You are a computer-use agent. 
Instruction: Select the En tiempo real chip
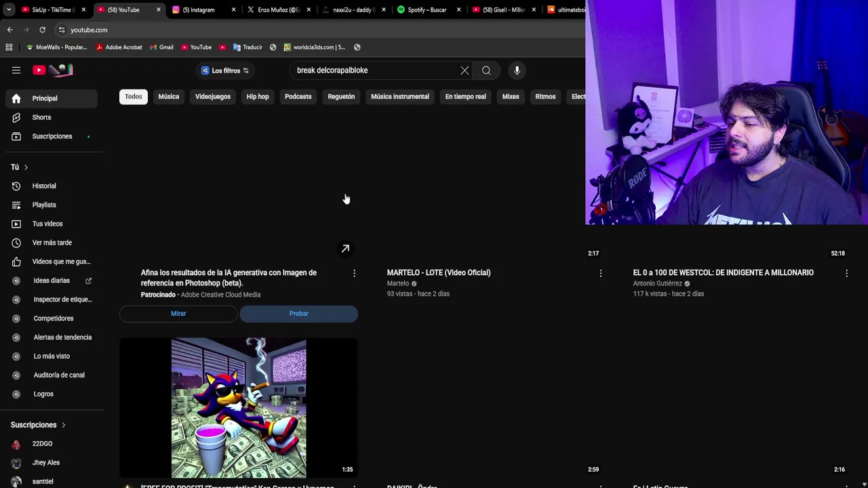[x=465, y=96]
